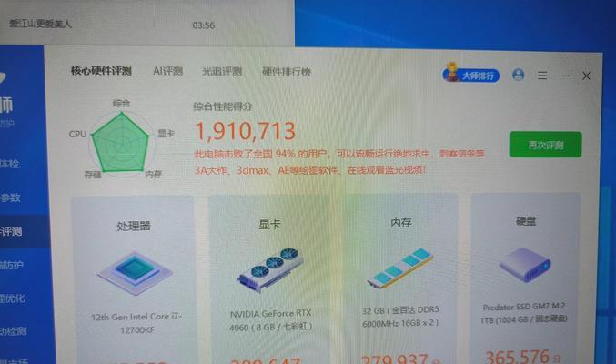Click the song title row in the background window
The image size is (616, 364).
click(146, 25)
